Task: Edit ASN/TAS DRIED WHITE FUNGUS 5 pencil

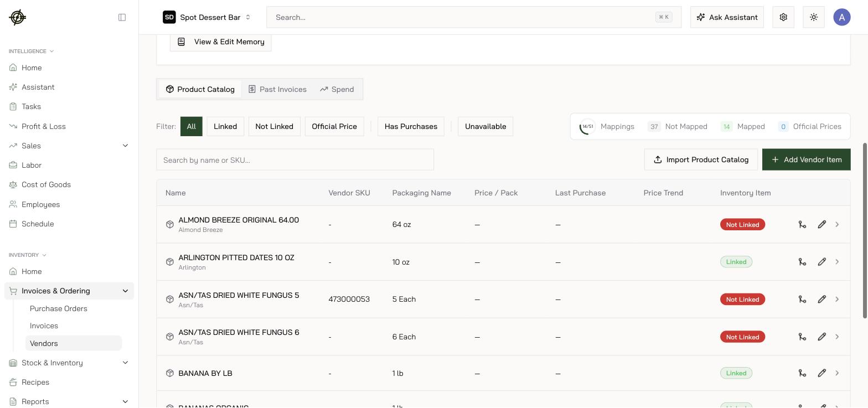Action: click(822, 299)
